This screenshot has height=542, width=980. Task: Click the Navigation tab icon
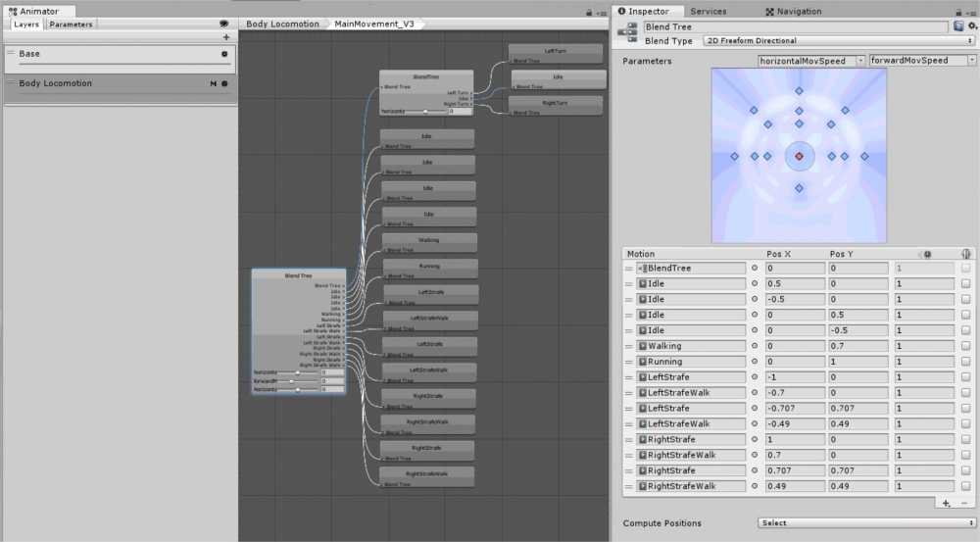tap(770, 11)
